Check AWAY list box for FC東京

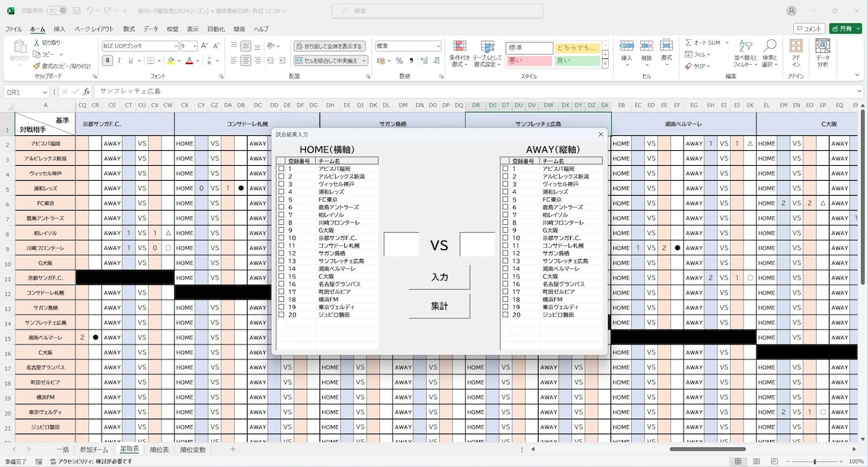505,199
